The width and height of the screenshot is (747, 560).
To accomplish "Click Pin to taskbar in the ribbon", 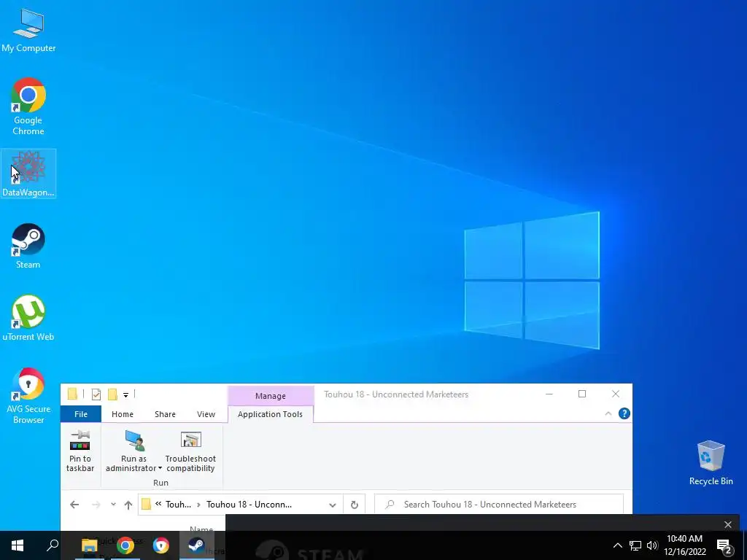I will click(x=80, y=451).
